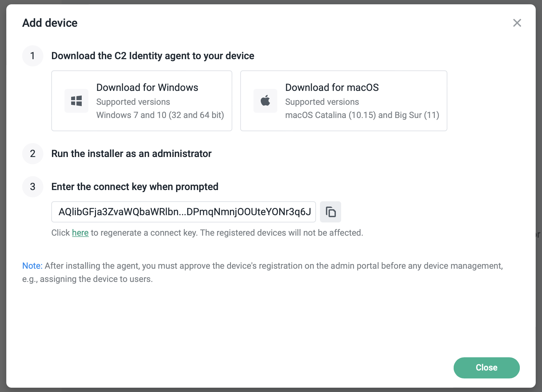Click the heading for entering connect key
The image size is (542, 392).
click(135, 187)
